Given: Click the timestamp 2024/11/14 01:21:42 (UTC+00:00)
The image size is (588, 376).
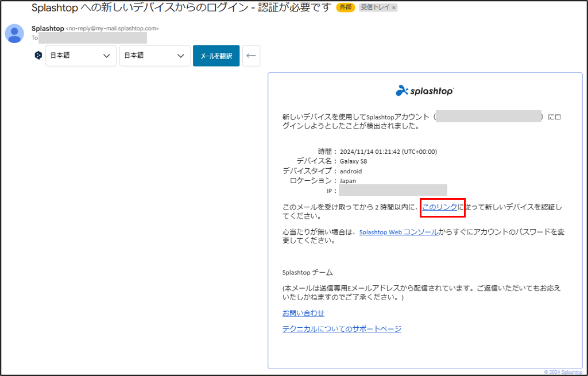Looking at the screenshot, I should click(388, 152).
